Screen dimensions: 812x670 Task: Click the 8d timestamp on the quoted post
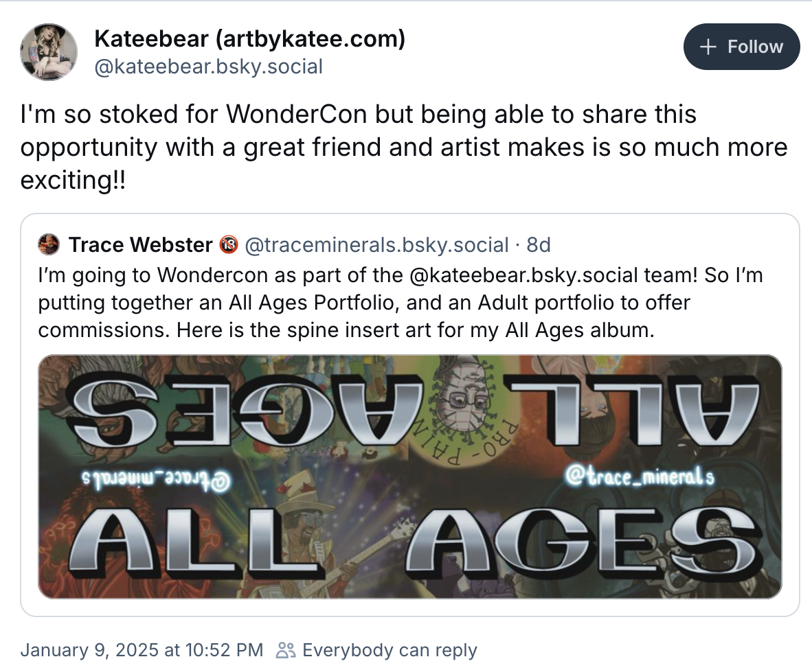point(539,244)
